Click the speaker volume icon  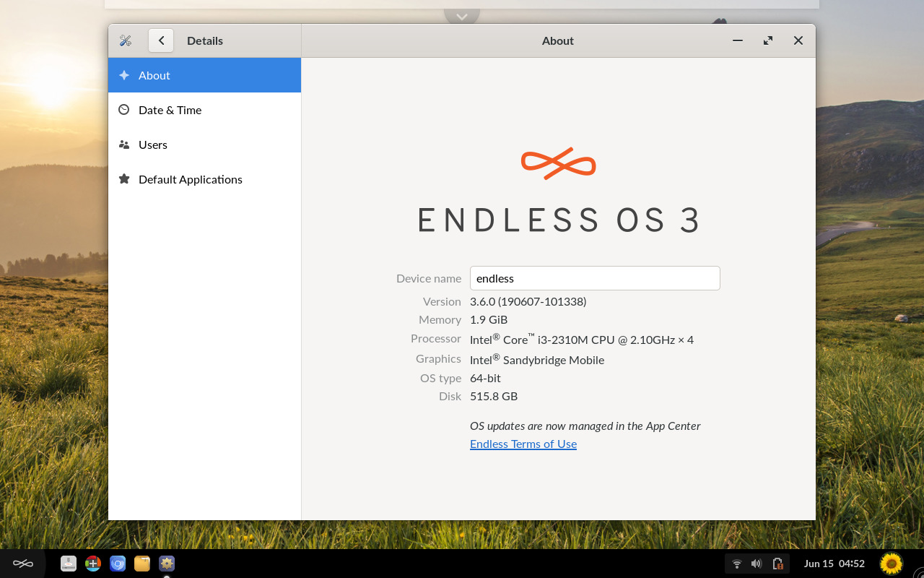757,563
